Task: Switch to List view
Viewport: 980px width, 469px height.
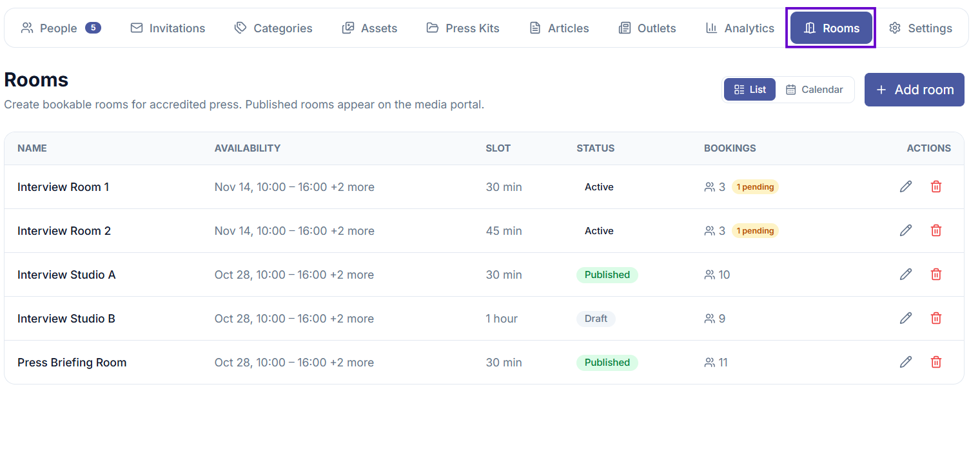Action: click(x=750, y=90)
